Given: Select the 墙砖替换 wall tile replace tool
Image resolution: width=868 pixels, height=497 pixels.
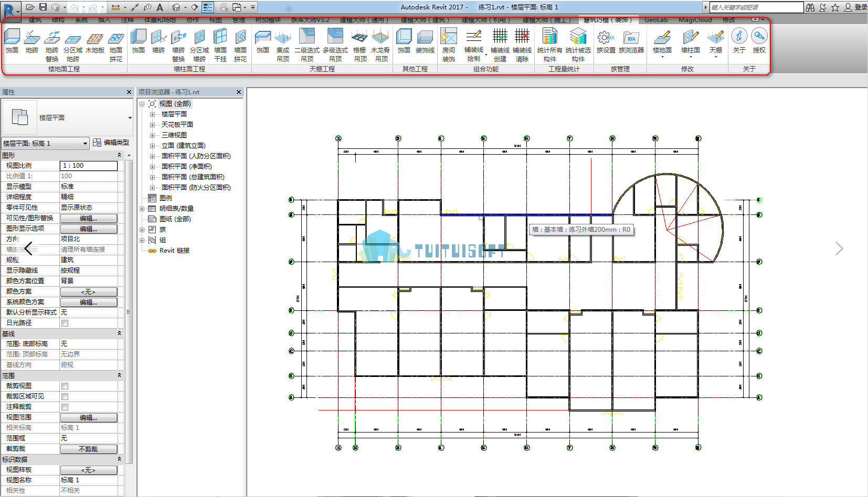Looking at the screenshot, I should tap(178, 46).
